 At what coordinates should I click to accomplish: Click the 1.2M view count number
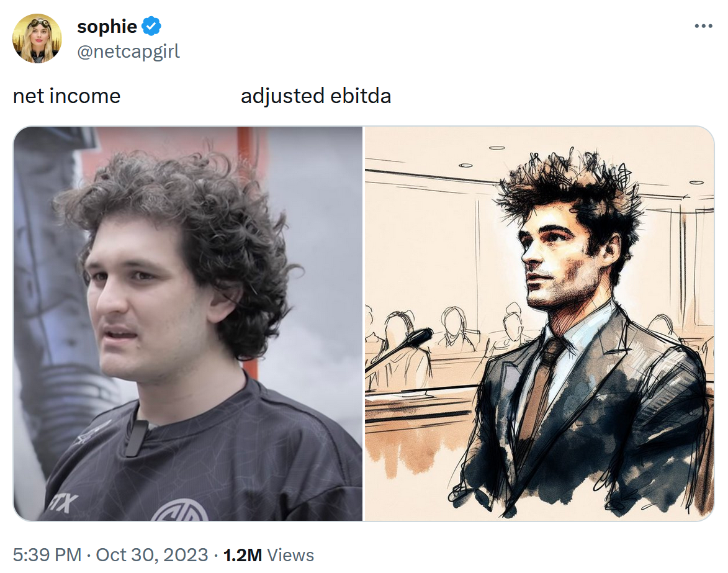243,555
